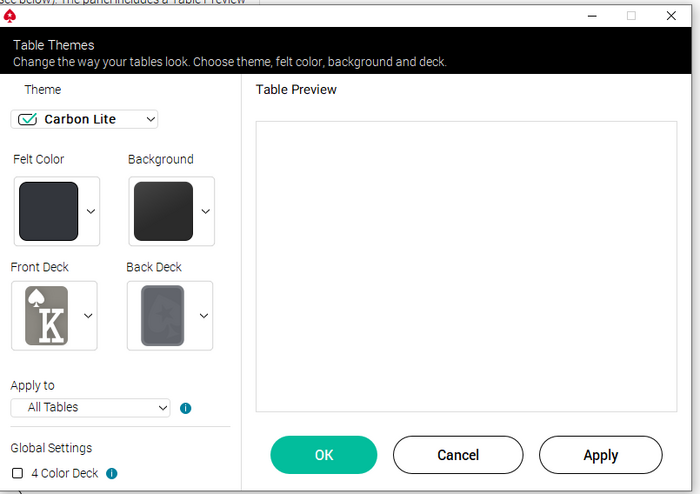This screenshot has width=700, height=494.
Task: Click the Table Themes title text
Action: pos(54,45)
